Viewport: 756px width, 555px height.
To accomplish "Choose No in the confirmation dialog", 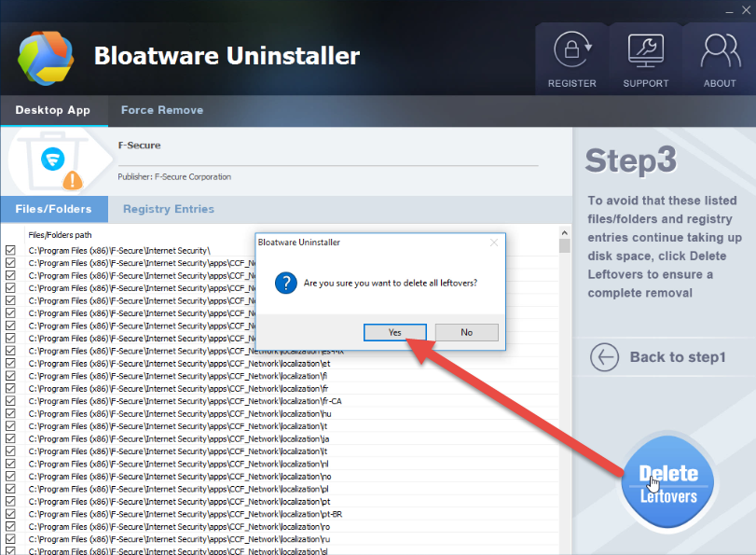I will click(466, 332).
